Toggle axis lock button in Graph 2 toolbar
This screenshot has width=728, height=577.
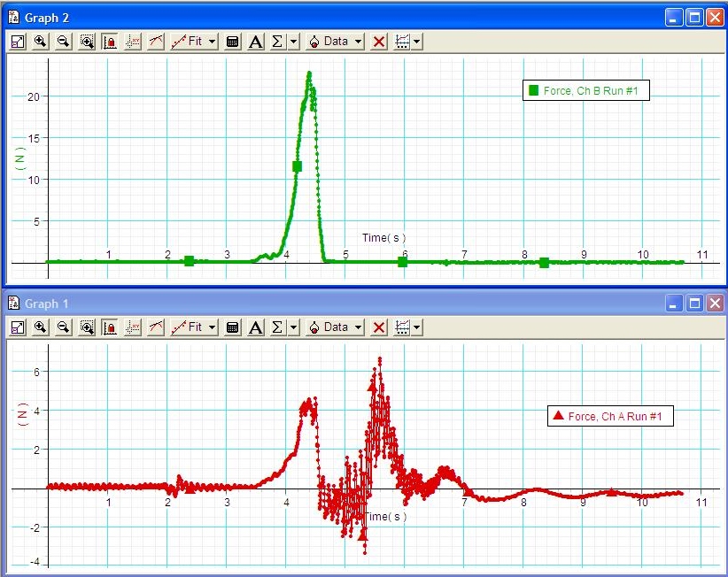110,42
